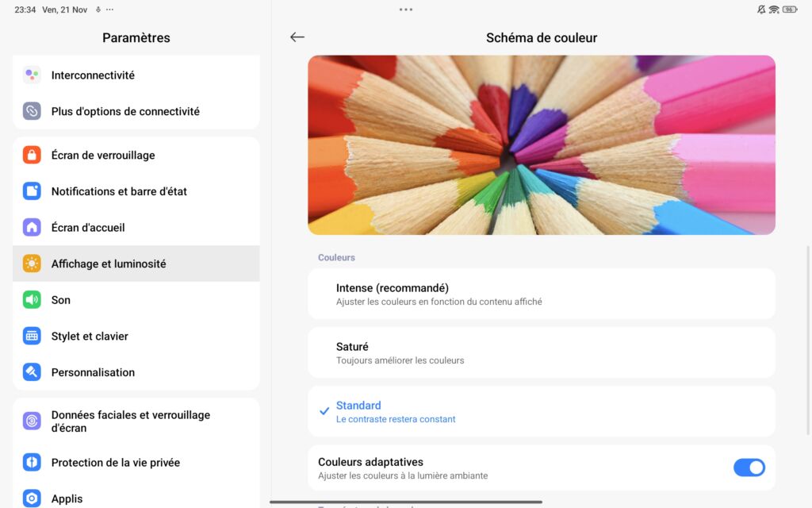Go back using the arrow button
Image resolution: width=812 pixels, height=508 pixels.
(297, 37)
